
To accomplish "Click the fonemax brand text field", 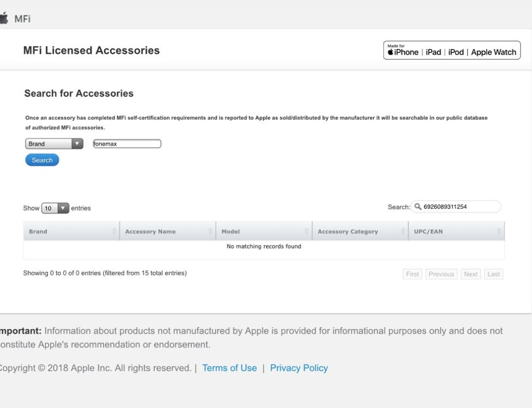I will 127,144.
